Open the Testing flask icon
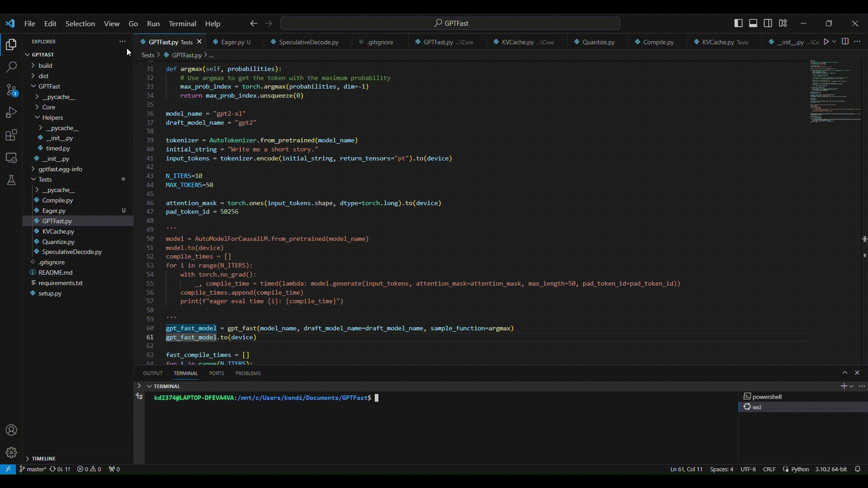 coord(11,180)
